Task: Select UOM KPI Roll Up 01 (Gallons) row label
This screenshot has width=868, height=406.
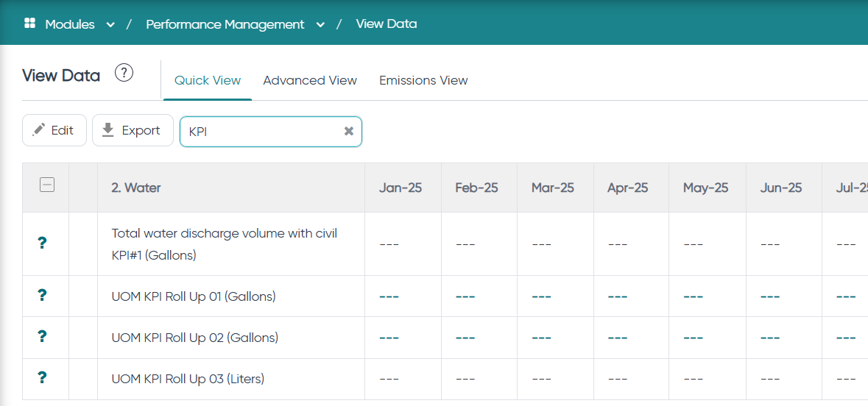Action: coord(194,296)
